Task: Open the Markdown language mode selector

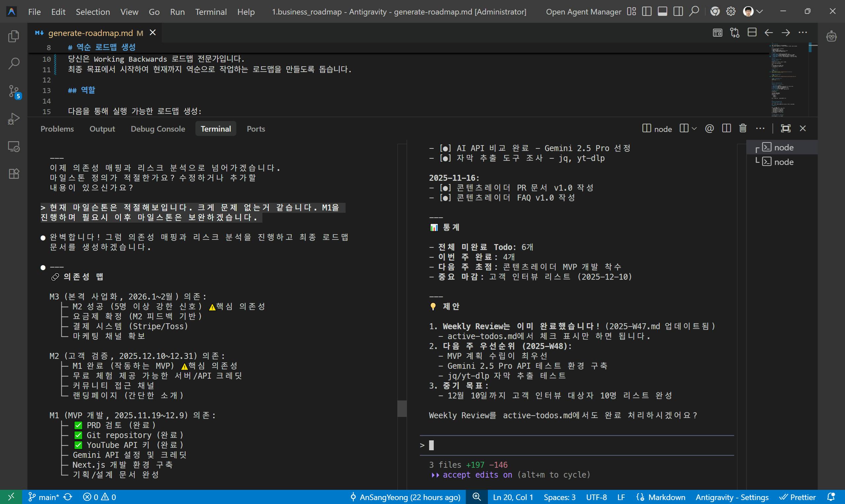Action: [666, 497]
